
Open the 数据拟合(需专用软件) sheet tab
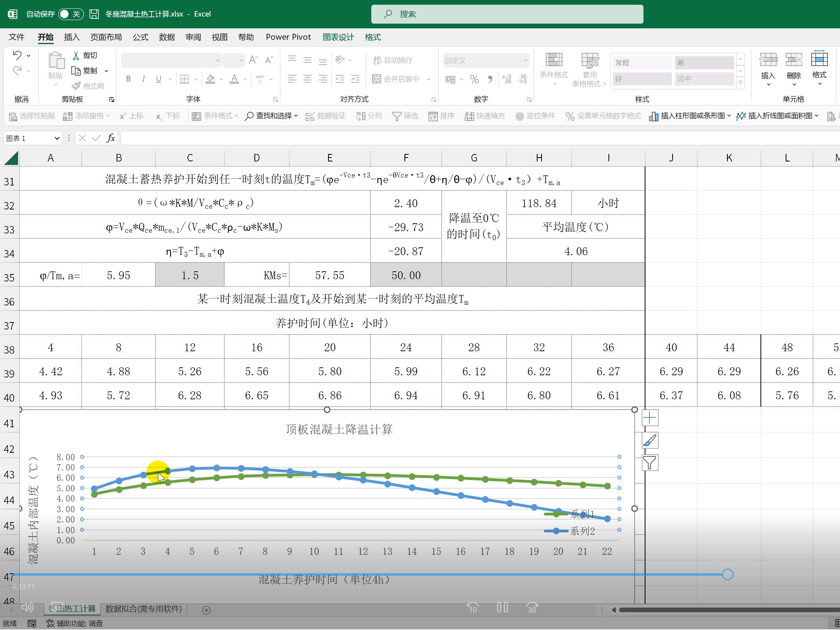[143, 609]
